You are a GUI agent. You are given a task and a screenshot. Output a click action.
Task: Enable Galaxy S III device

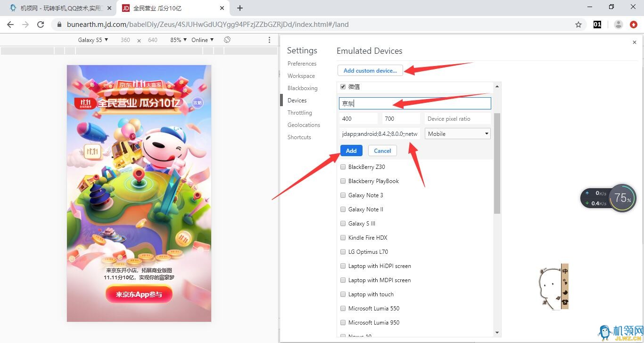343,224
